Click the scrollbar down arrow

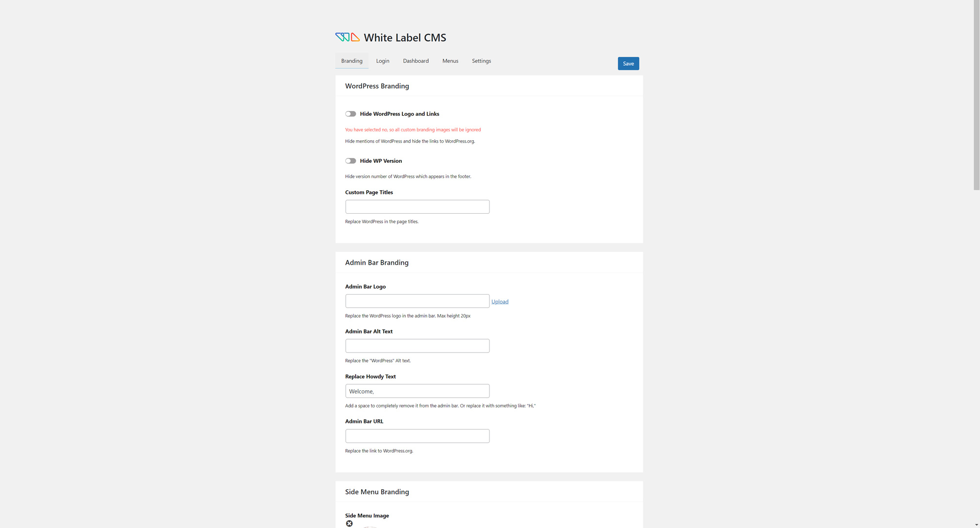(x=977, y=525)
